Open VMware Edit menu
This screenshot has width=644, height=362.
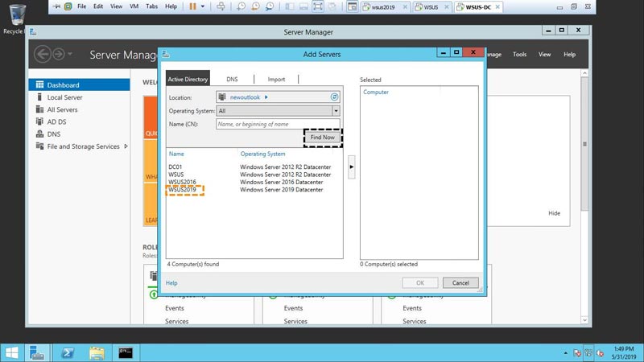pyautogui.click(x=97, y=6)
